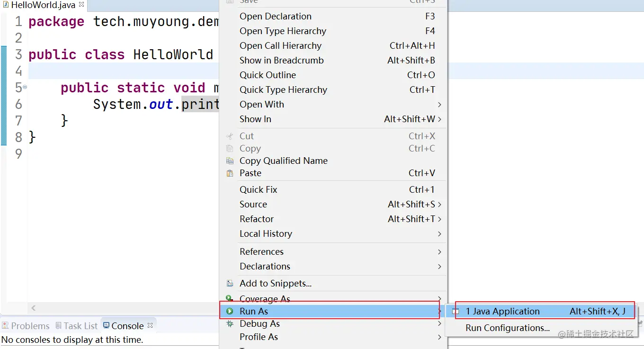
Task: Click the Console view icon
Action: click(107, 326)
